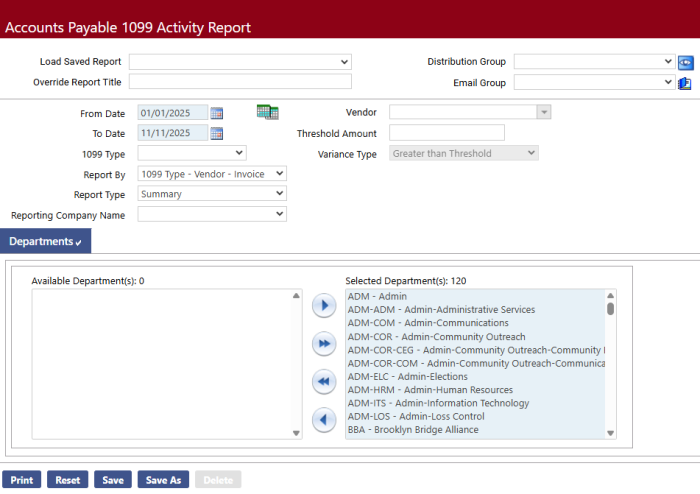This screenshot has width=700, height=494.
Task: Open the 1099 Type dropdown
Action: pyautogui.click(x=192, y=153)
